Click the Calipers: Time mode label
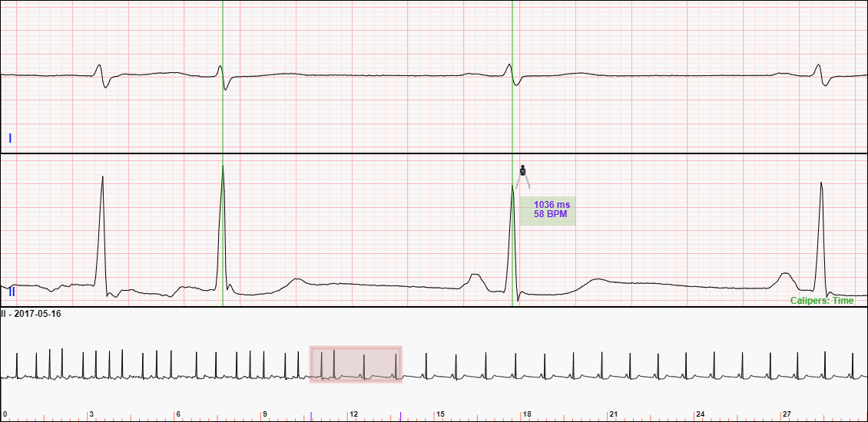The height and width of the screenshot is (422, 868). [822, 301]
